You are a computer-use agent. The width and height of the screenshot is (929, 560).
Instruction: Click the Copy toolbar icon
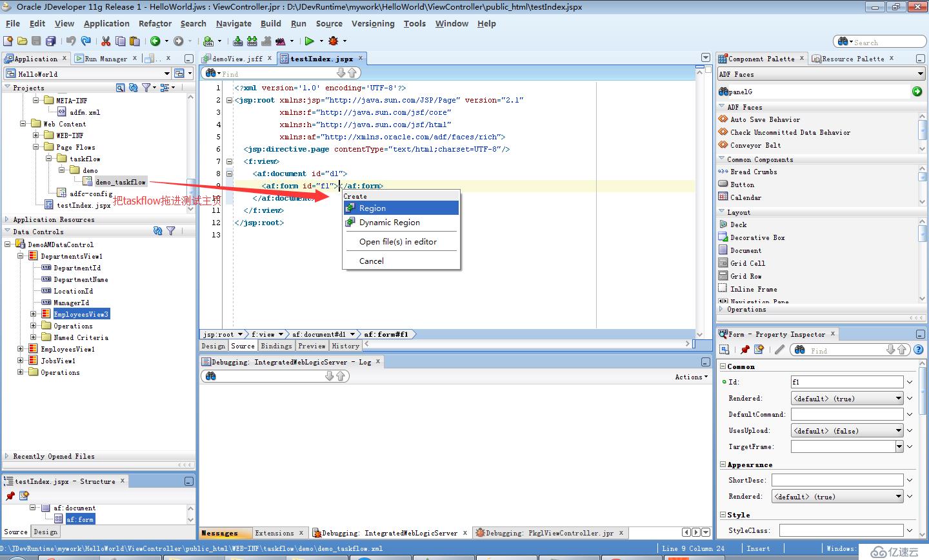pyautogui.click(x=120, y=41)
